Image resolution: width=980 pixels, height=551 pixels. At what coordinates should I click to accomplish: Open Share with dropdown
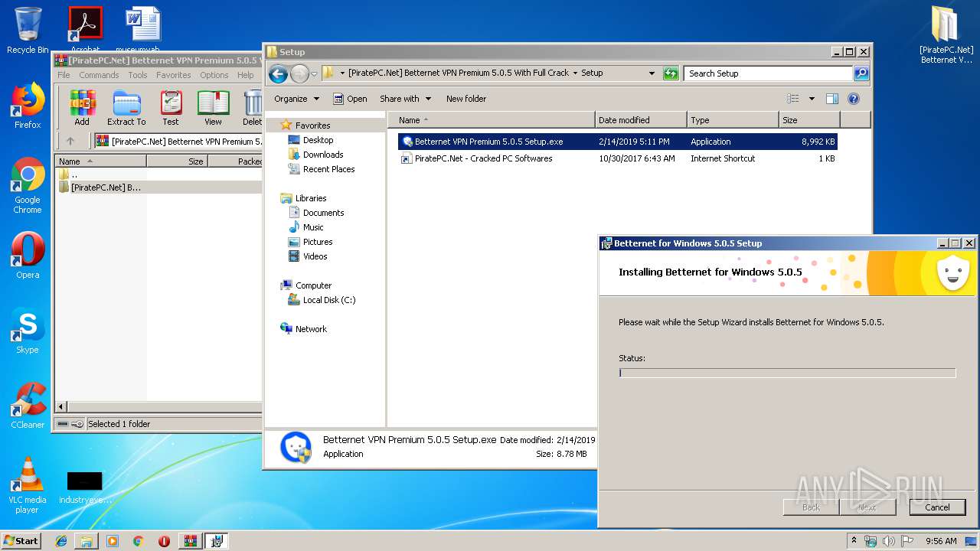click(x=405, y=99)
